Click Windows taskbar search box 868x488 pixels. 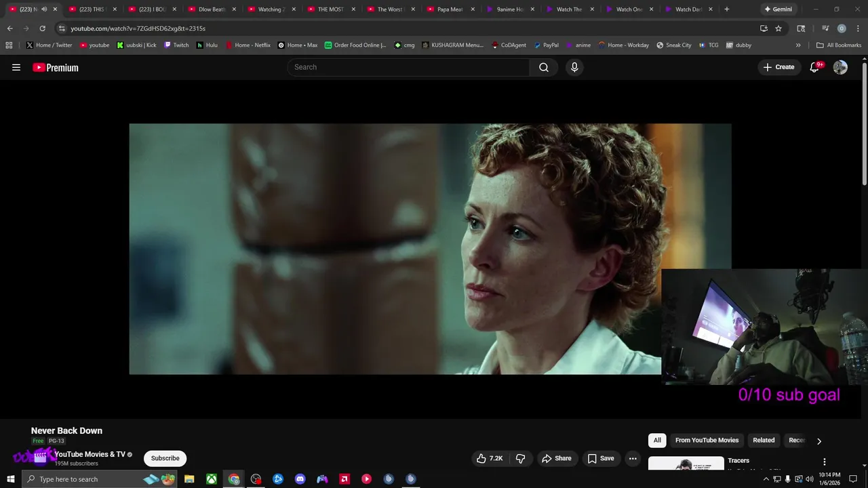click(100, 479)
